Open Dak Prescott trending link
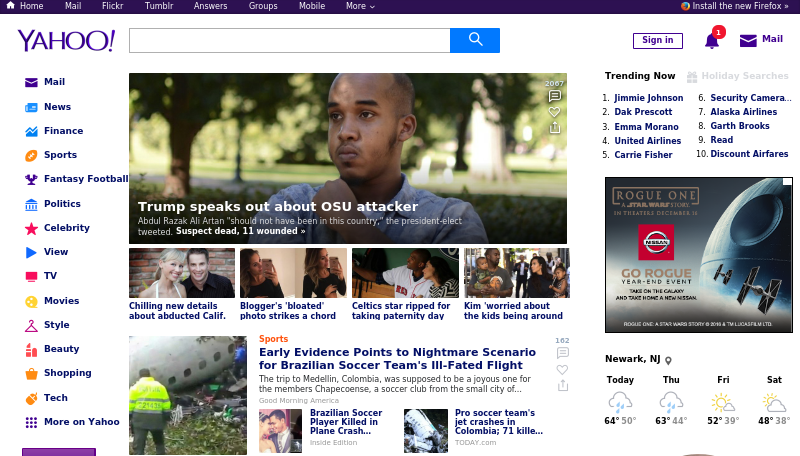 click(643, 112)
